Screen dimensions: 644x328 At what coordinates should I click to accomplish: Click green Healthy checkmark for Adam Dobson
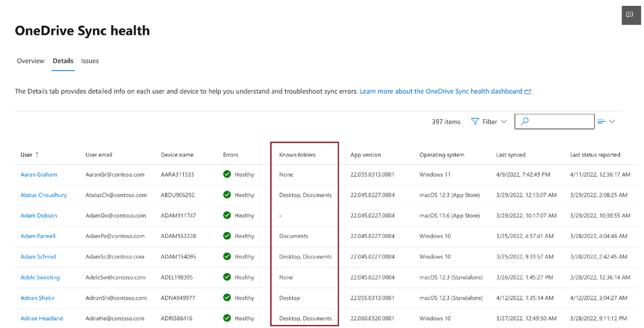(226, 215)
